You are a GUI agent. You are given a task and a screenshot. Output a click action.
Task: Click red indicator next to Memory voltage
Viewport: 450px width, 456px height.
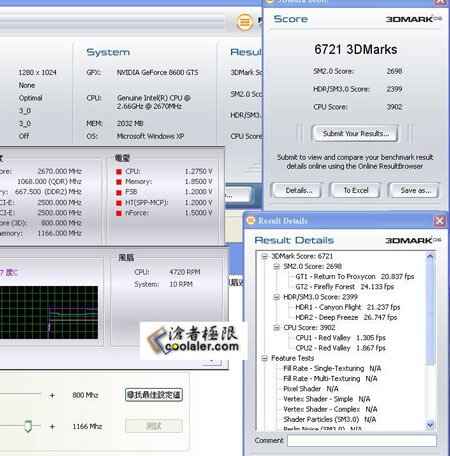(118, 182)
